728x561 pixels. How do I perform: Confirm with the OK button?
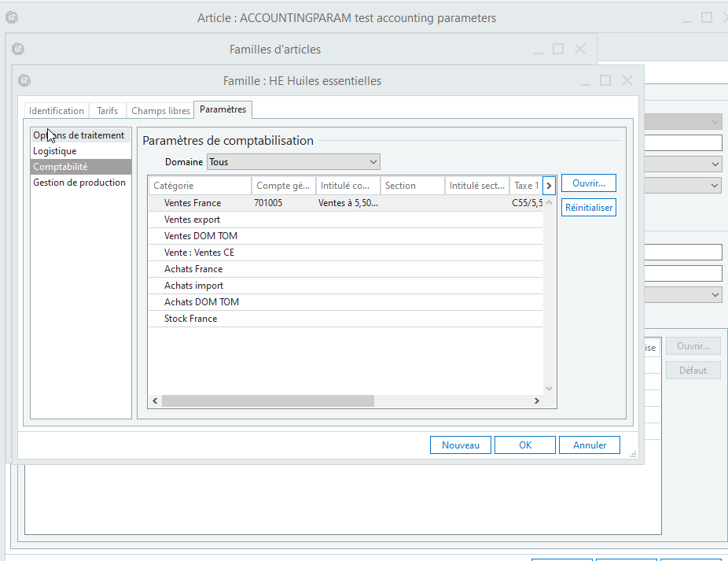click(524, 445)
